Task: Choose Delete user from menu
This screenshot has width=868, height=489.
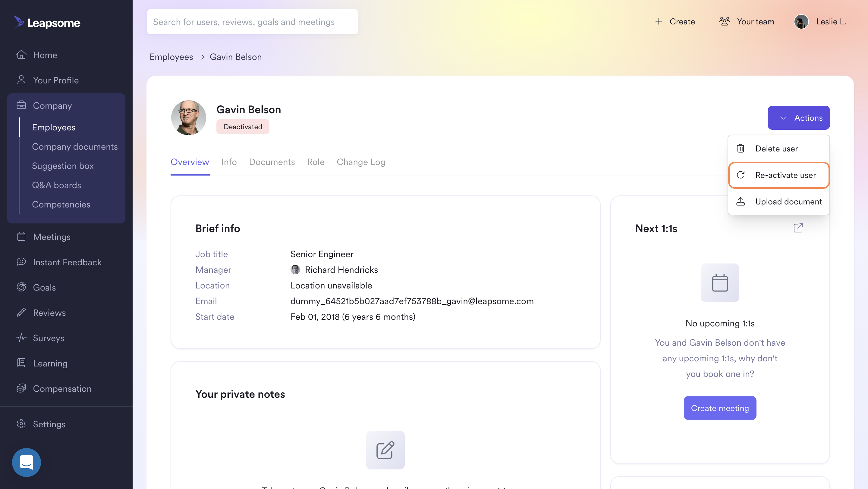Action: [x=778, y=148]
